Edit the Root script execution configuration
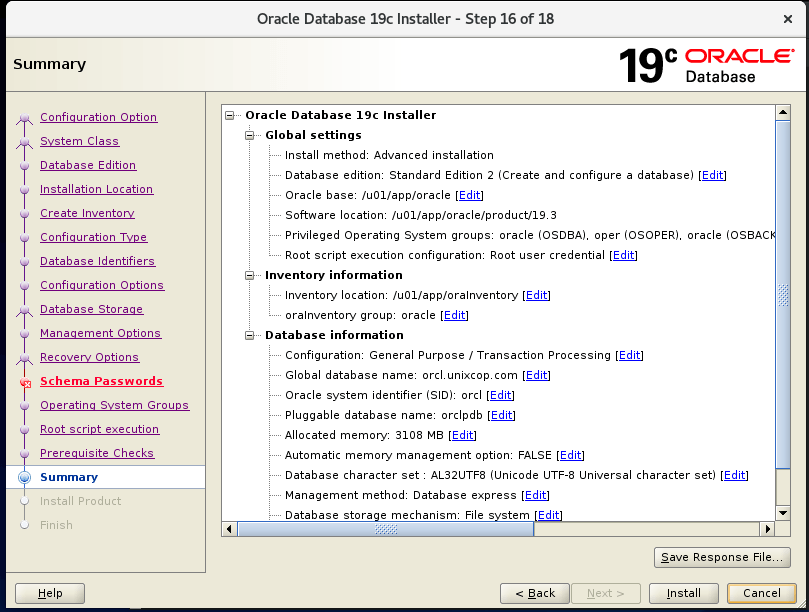 click(623, 255)
